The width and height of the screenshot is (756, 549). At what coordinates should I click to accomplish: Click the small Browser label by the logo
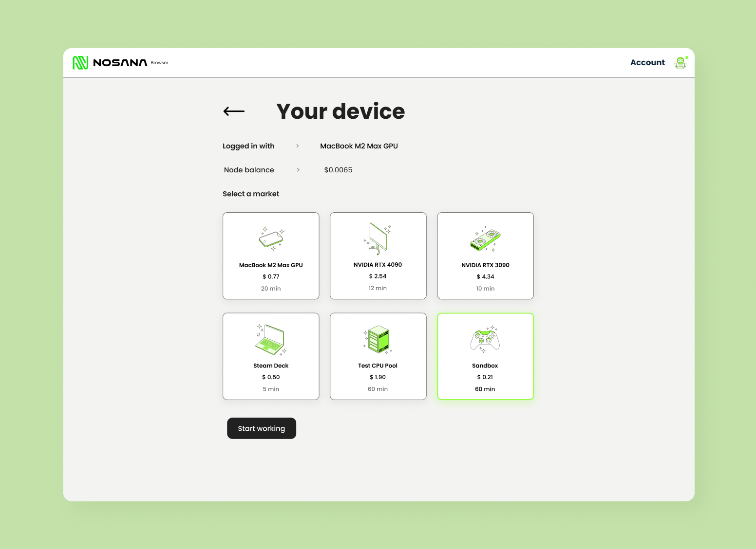[159, 63]
